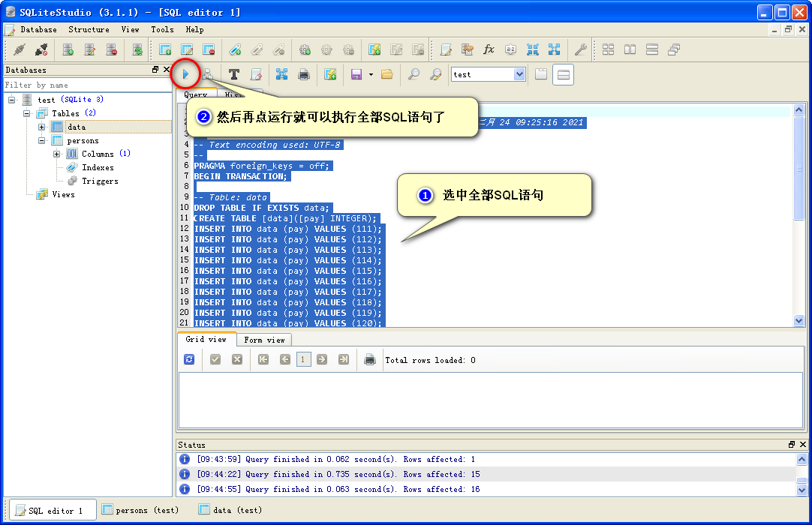
Task: Click the Edit table icon
Action: (x=187, y=49)
